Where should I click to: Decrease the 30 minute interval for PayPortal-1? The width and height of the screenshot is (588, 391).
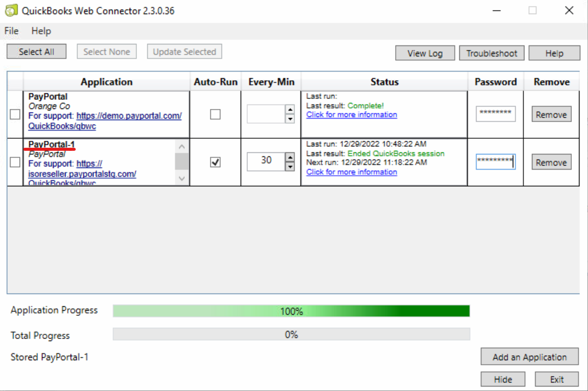click(290, 166)
